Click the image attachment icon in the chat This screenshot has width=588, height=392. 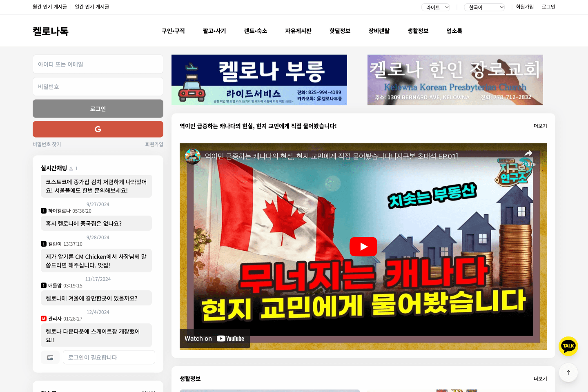(x=50, y=357)
